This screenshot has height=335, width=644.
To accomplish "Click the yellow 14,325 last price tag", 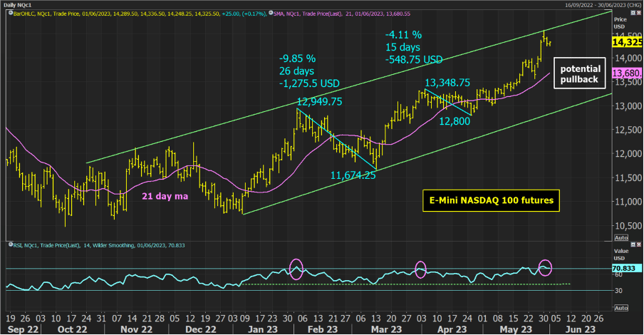I will [x=627, y=42].
